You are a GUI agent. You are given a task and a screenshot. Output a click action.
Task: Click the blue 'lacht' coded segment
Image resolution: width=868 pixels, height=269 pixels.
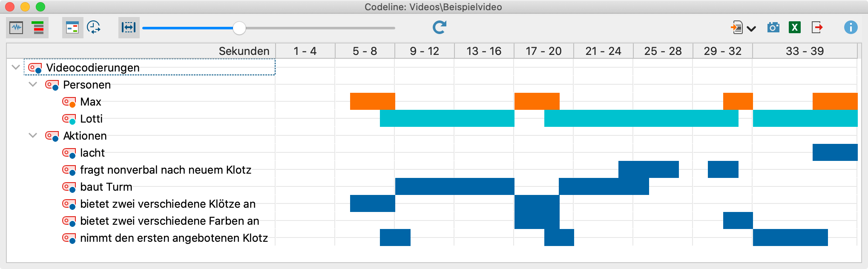[x=835, y=152]
